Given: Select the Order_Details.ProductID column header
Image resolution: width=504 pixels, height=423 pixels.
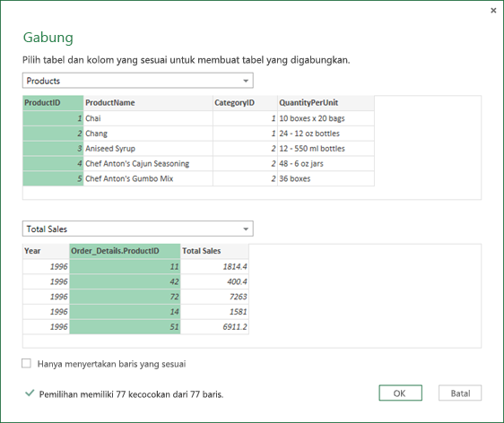Looking at the screenshot, I should pos(125,251).
